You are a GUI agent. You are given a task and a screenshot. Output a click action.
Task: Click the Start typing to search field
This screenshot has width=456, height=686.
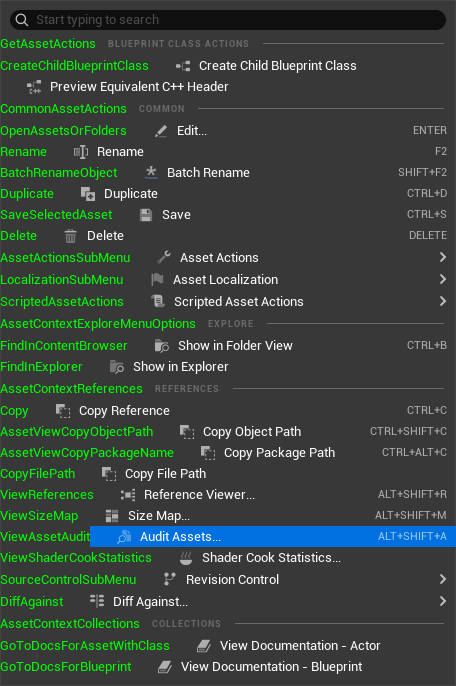228,20
